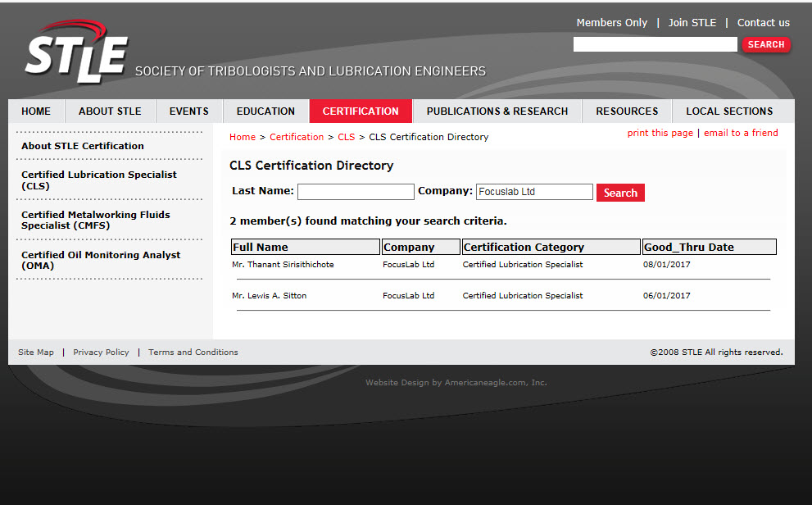Click the 08/01/2017 date cell
This screenshot has width=812, height=505.
666,265
